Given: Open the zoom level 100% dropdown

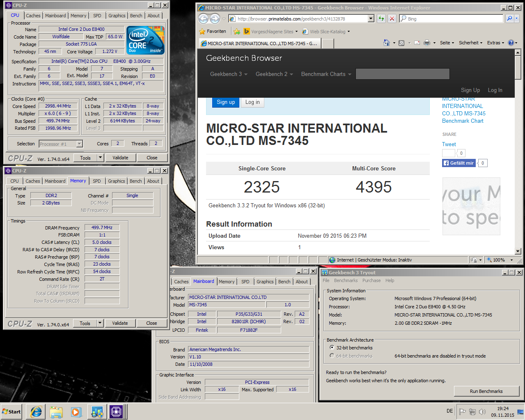Looking at the screenshot, I should (x=511, y=260).
